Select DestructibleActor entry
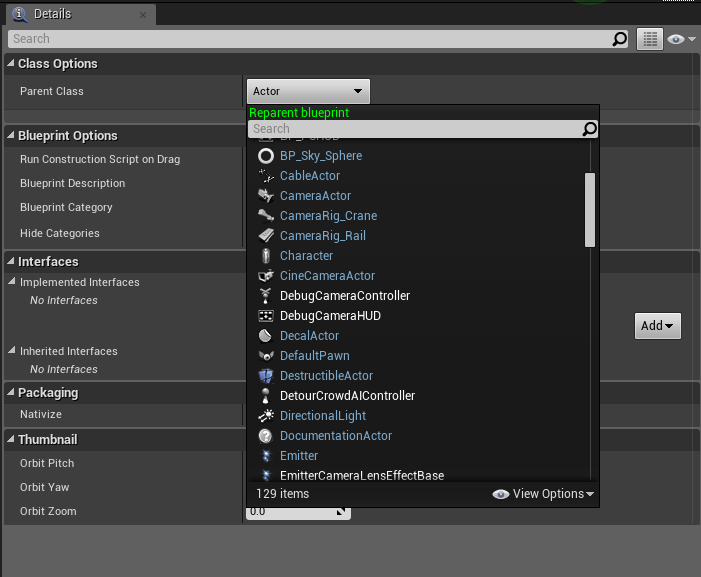Image resolution: width=701 pixels, height=577 pixels. (x=326, y=376)
